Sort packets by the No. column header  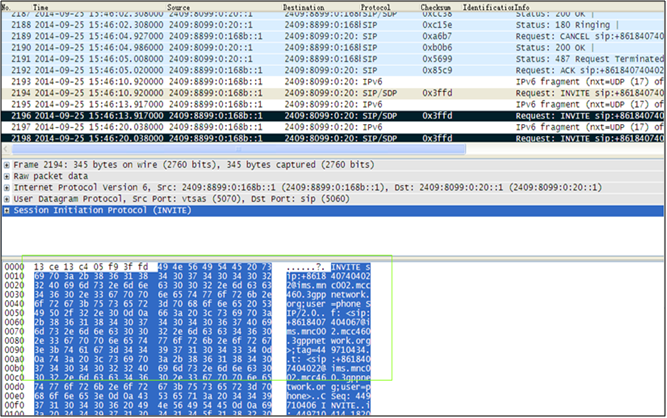(x=6, y=7)
